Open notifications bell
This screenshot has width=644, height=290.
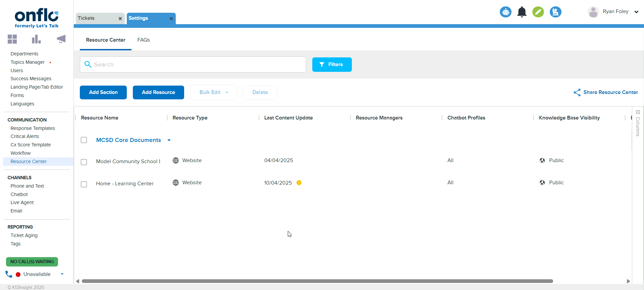(522, 12)
